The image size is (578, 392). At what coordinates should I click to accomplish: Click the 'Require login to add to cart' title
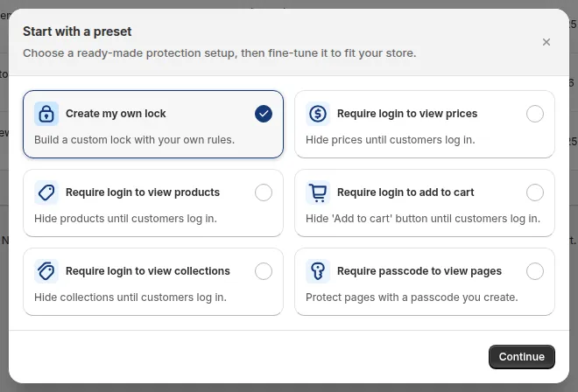coord(405,192)
